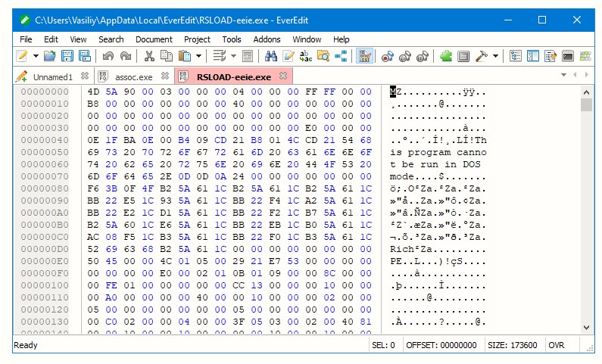Click the Save All icon
Viewport: 602px width, 364px height.
tap(85, 57)
